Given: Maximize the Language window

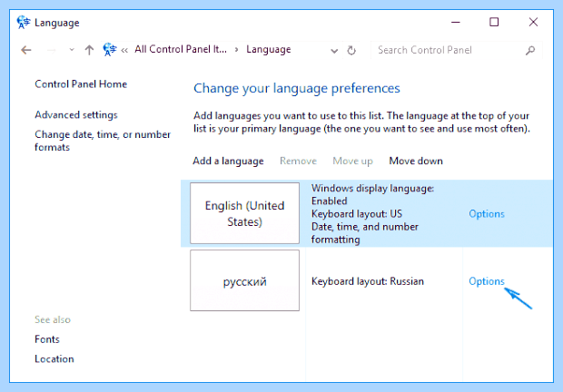Looking at the screenshot, I should click(x=494, y=23).
